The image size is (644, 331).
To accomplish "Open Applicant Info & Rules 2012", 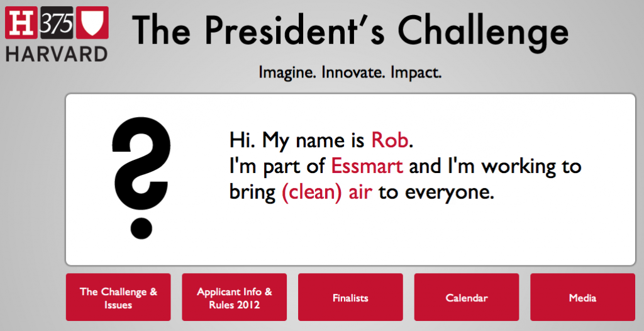I will click(235, 297).
